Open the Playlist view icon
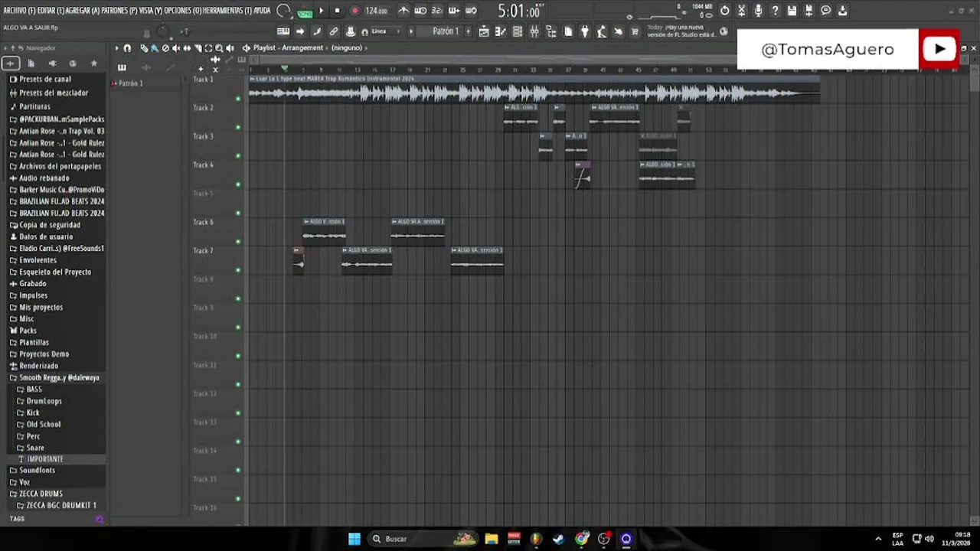Screen dimensions: 980x551 click(x=484, y=31)
